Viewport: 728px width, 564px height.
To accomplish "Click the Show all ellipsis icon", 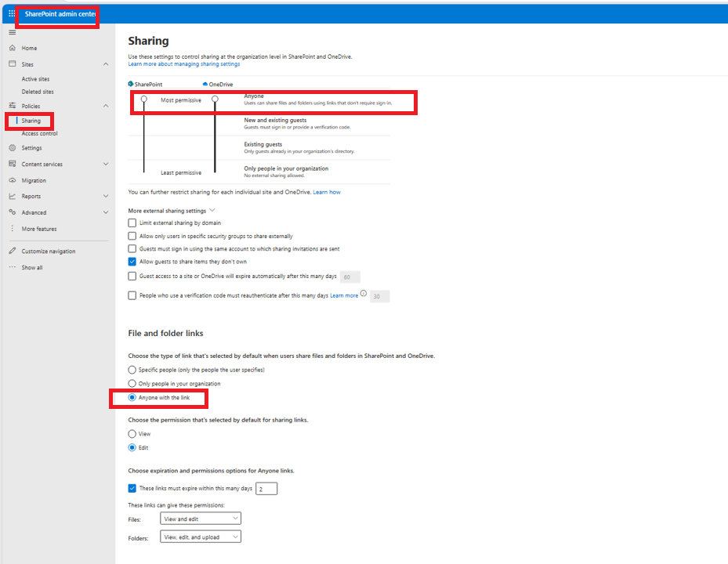I will click(x=12, y=267).
